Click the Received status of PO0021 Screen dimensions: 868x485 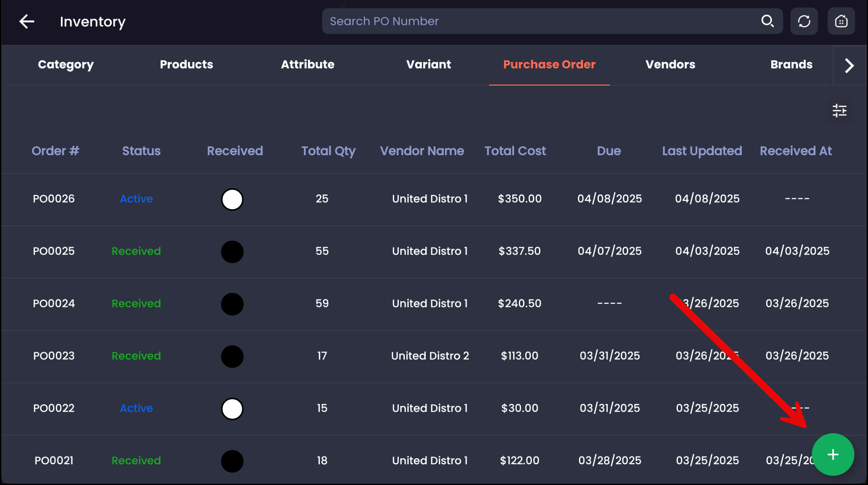click(x=136, y=460)
